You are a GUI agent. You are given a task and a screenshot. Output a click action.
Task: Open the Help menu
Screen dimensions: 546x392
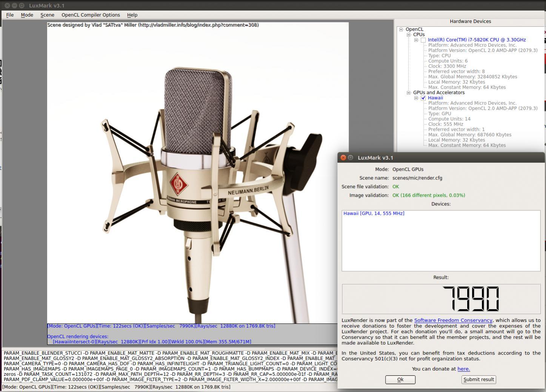(x=132, y=15)
